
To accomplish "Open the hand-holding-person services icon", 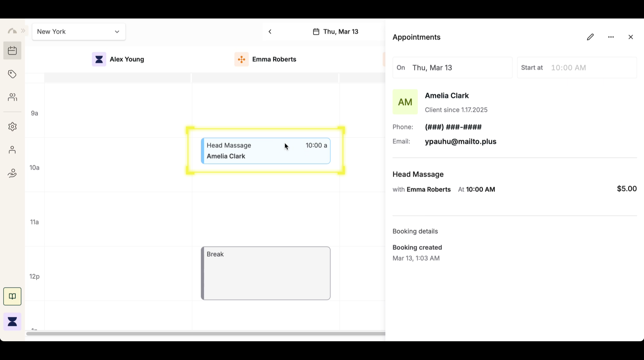I will [12, 173].
